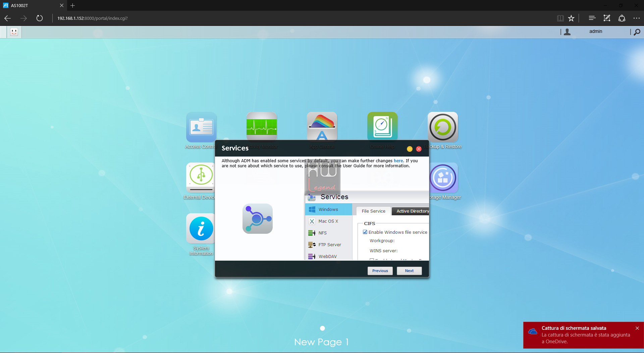
Task: Dismiss the OneDrive notification
Action: [x=637, y=328]
